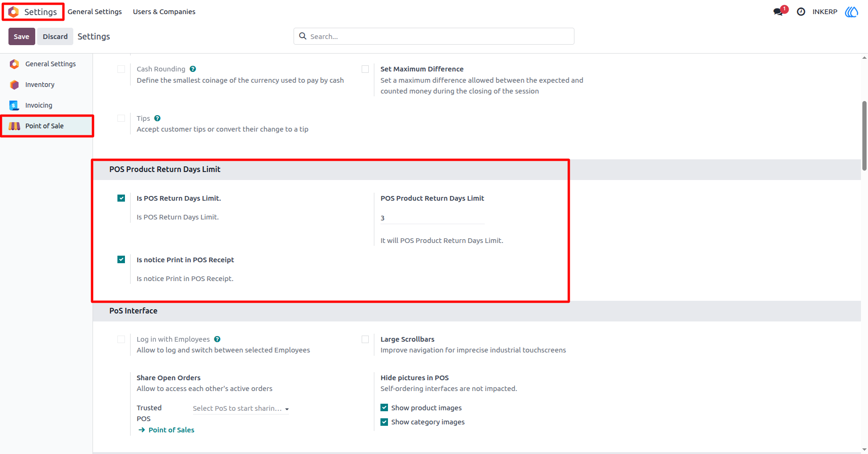Open help icon next to Log in with Employees
868x454 pixels.
[217, 339]
